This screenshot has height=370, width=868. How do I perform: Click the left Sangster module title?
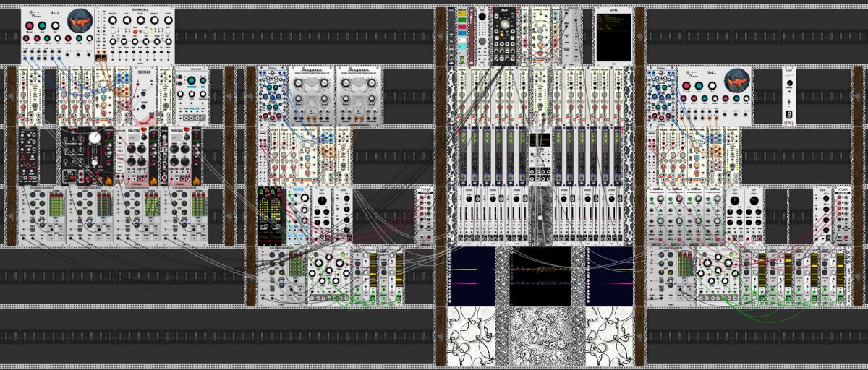coord(312,69)
